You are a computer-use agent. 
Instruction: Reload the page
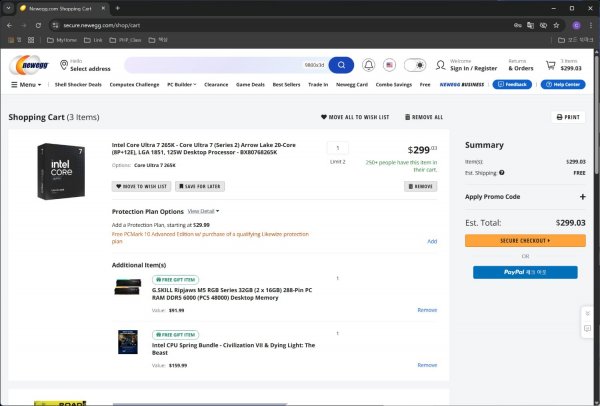point(38,25)
